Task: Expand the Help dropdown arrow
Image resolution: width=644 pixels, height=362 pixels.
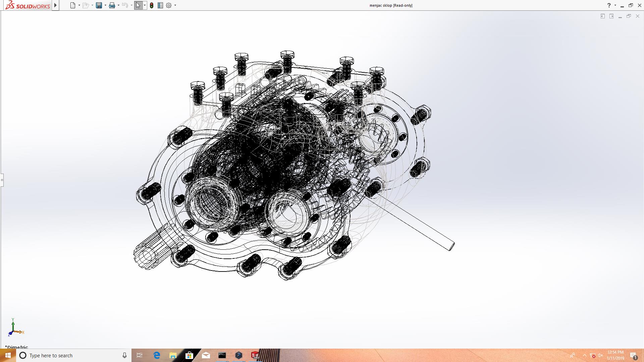Action: coord(615,5)
